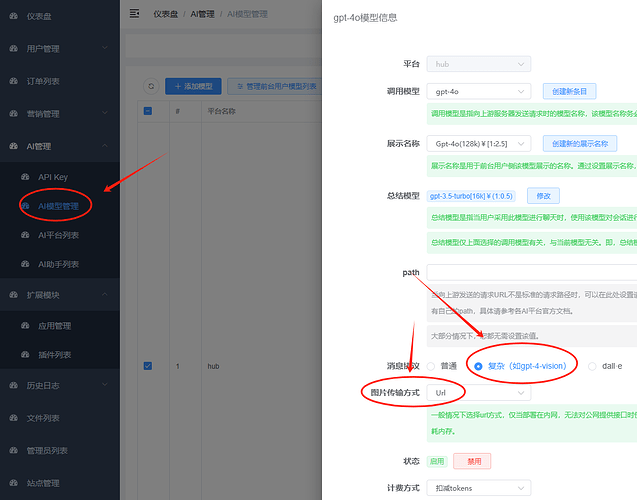The image size is (637, 500).
Task: Open 文件列表 menu item
Action: [60, 418]
